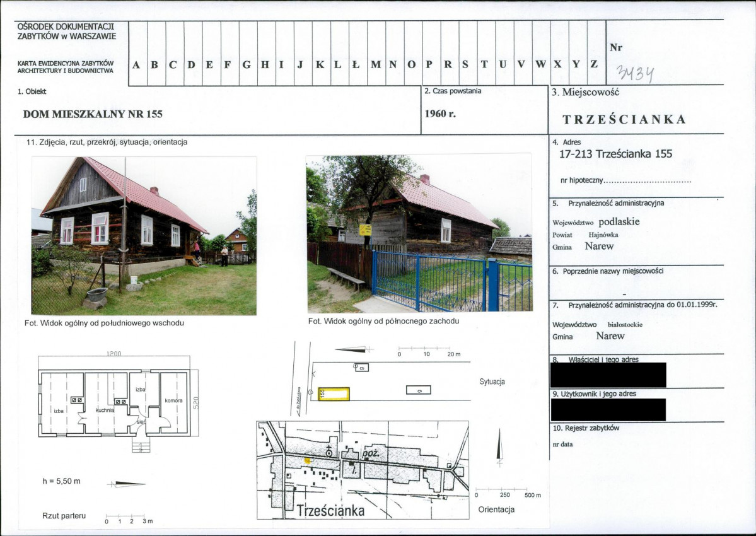Click the address '17-213 Trześcianka 155'

coord(615,153)
